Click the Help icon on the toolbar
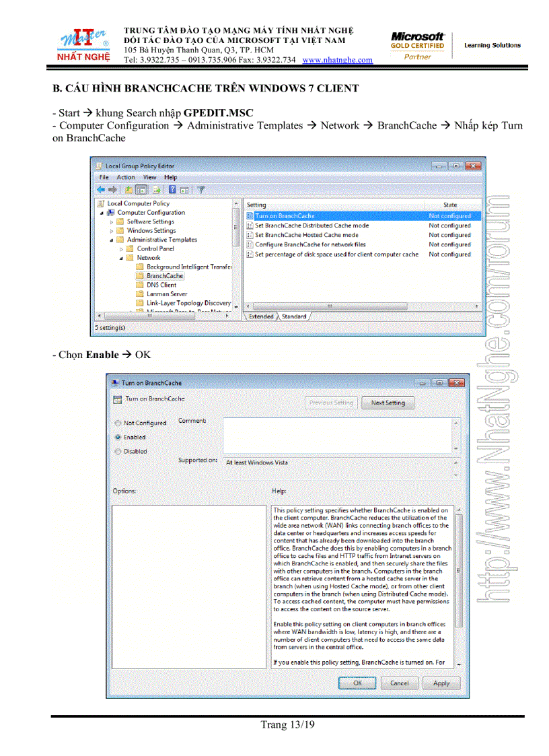 (172, 189)
